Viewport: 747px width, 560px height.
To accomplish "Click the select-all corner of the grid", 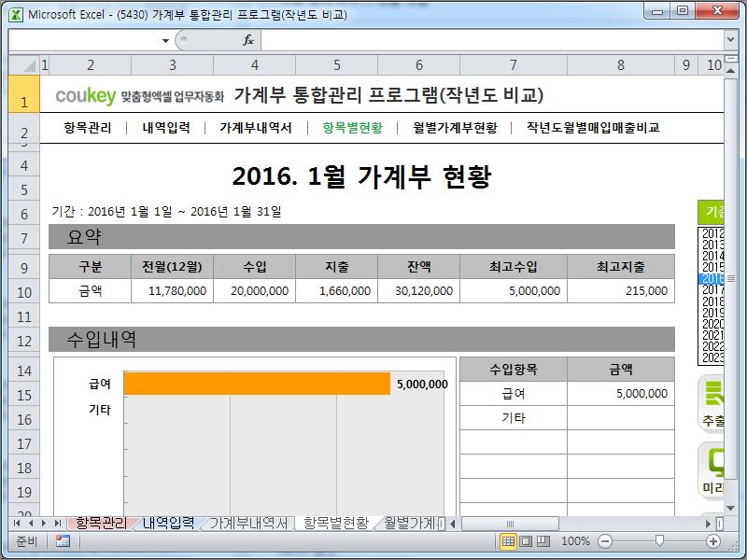I will pyautogui.click(x=24, y=64).
